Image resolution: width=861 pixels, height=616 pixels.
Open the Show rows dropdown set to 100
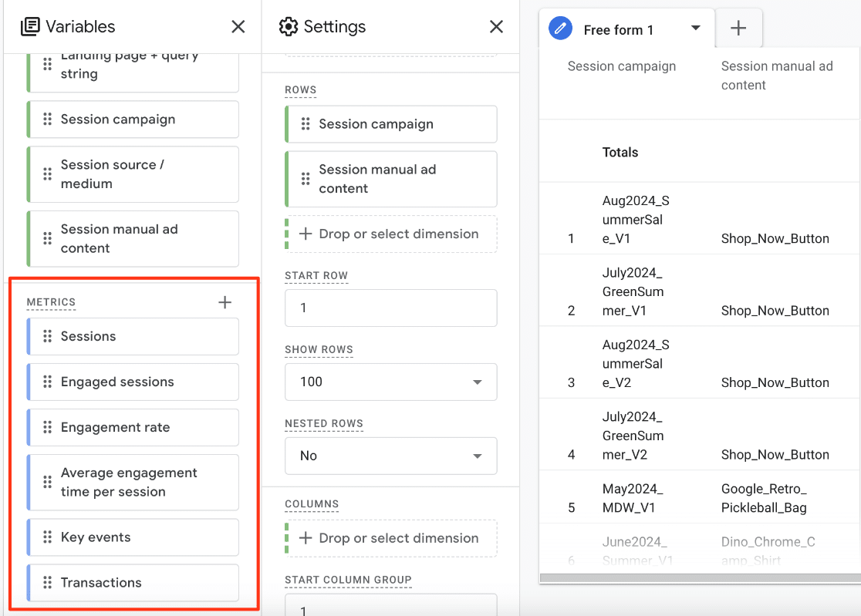tap(390, 382)
